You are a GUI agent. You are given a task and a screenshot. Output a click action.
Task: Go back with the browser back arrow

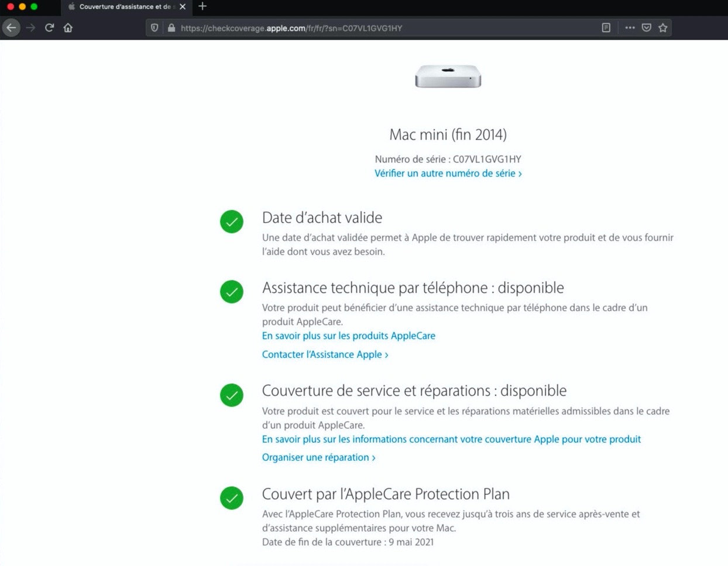click(11, 27)
